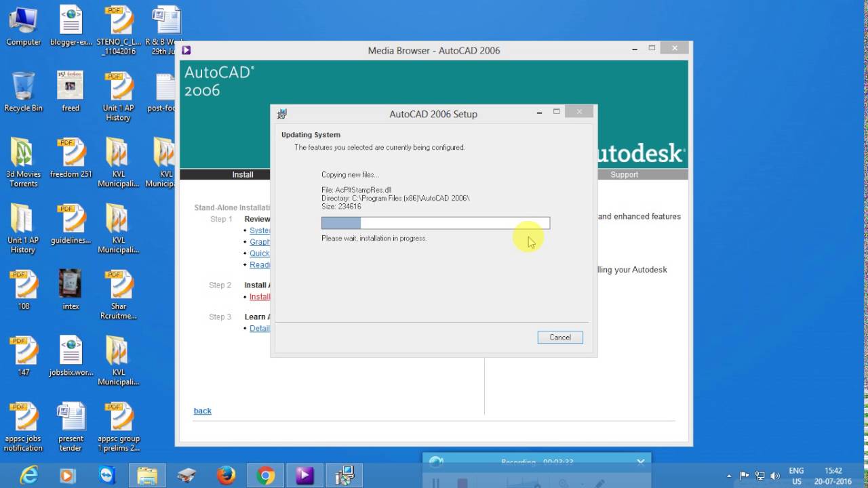Image resolution: width=868 pixels, height=488 pixels.
Task: Open the Recycle Bin icon
Action: pyautogui.click(x=23, y=91)
